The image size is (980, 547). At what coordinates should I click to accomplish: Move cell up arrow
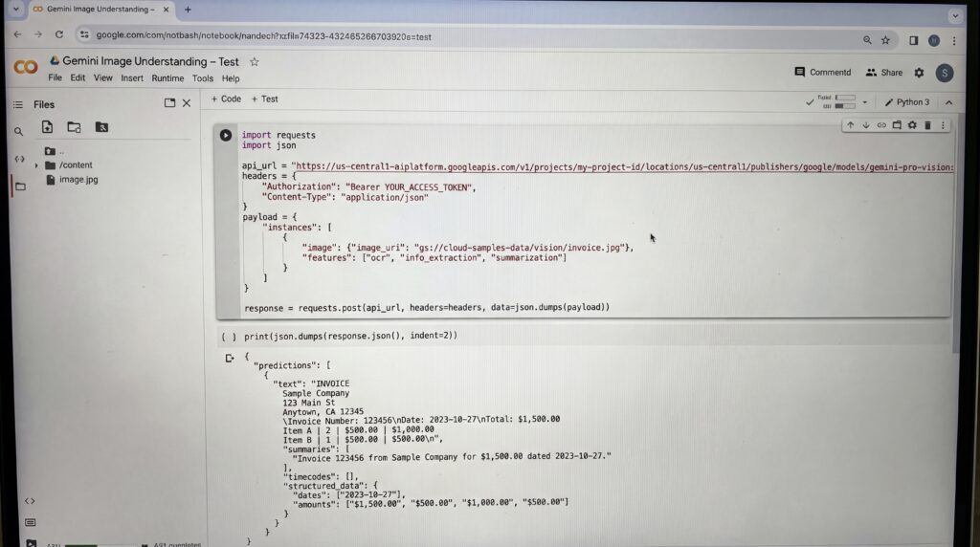850,125
